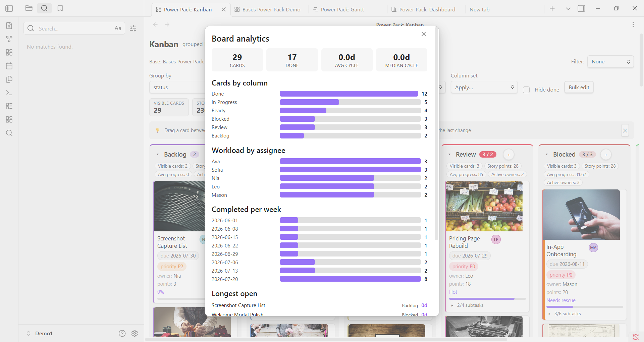Click the 2026-07-20 completed week row
The width and height of the screenshot is (644, 342).
[319, 279]
